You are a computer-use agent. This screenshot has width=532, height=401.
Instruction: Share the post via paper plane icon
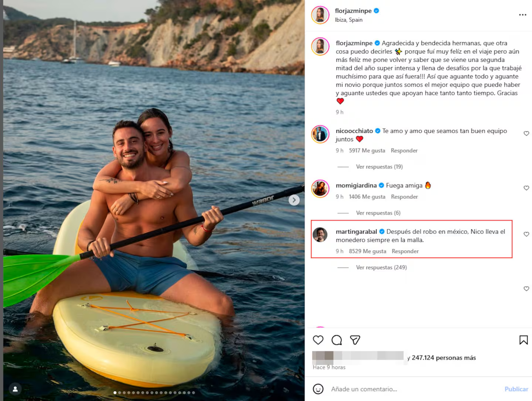point(355,340)
